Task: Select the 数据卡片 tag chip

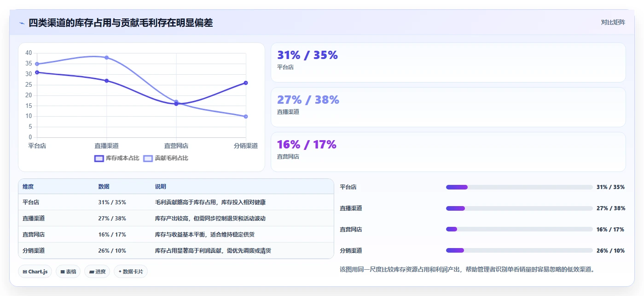Action: pyautogui.click(x=131, y=272)
